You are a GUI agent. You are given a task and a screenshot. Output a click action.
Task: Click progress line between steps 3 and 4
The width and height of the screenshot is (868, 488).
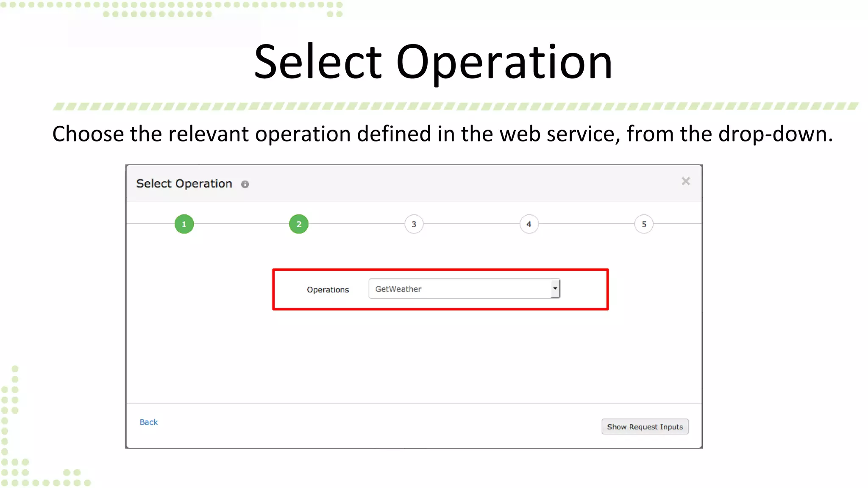(471, 224)
